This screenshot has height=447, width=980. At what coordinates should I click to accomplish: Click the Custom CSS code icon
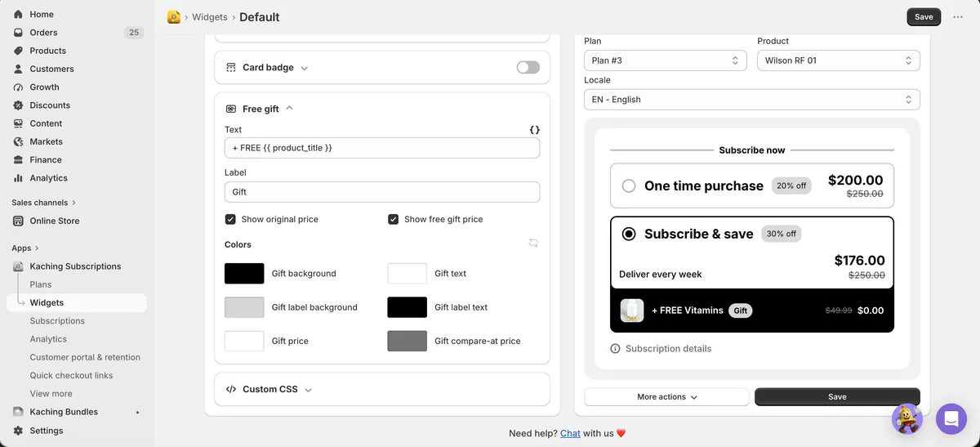tap(230, 390)
